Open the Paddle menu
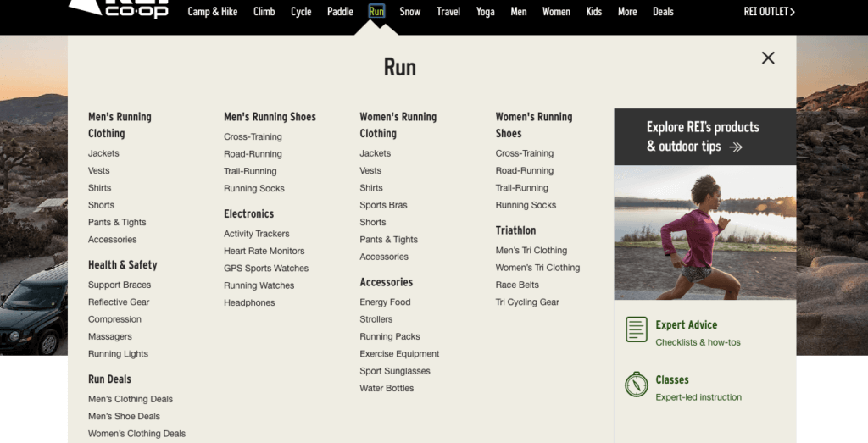Screen dimensions: 868x443 340,12
